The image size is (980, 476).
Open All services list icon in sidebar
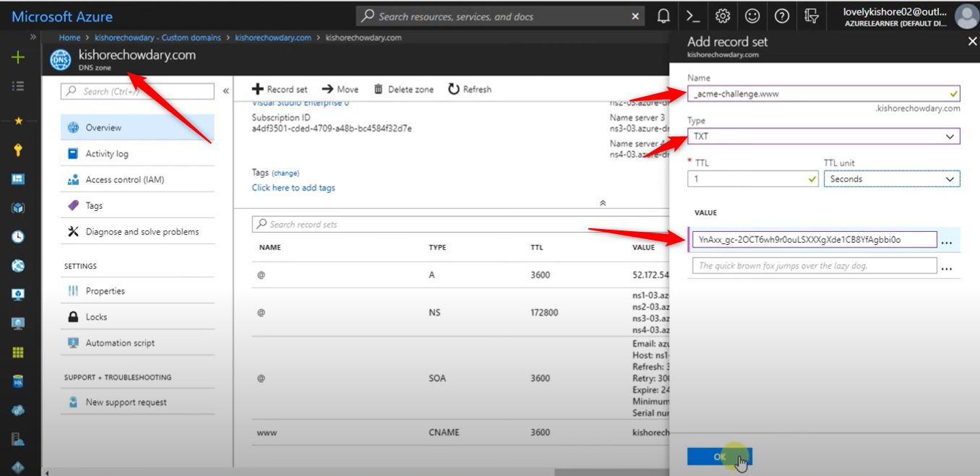(x=18, y=86)
